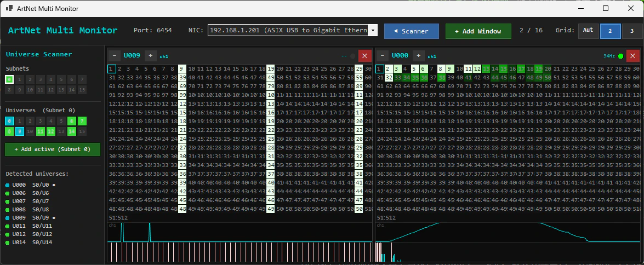Maximize the ArtNet Multi Monitor window

click(x=606, y=8)
